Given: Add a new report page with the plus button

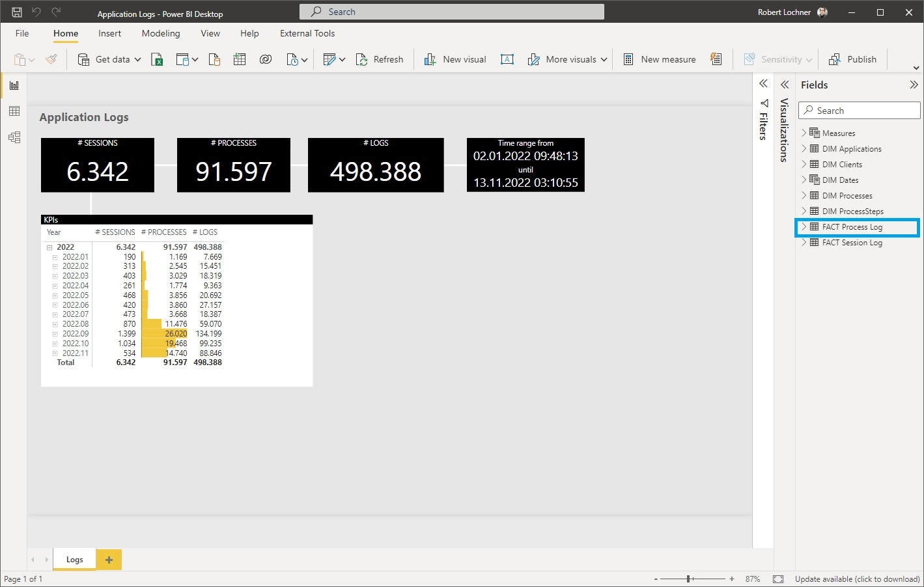Looking at the screenshot, I should click(108, 559).
